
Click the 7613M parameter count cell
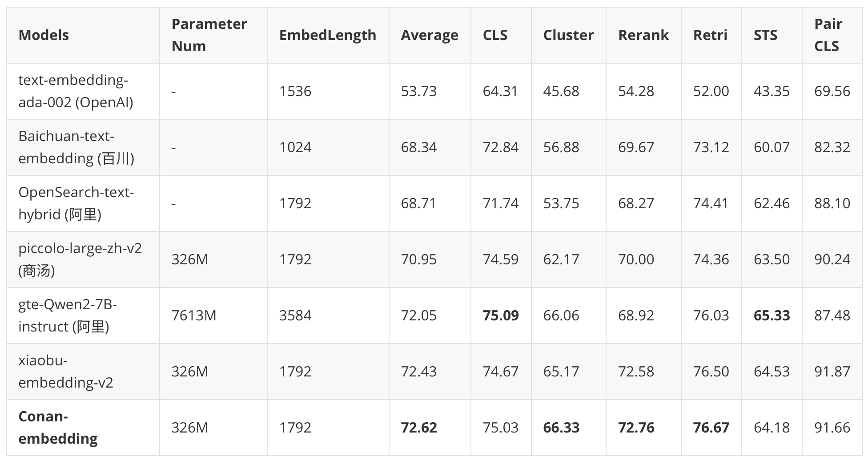[x=194, y=315]
